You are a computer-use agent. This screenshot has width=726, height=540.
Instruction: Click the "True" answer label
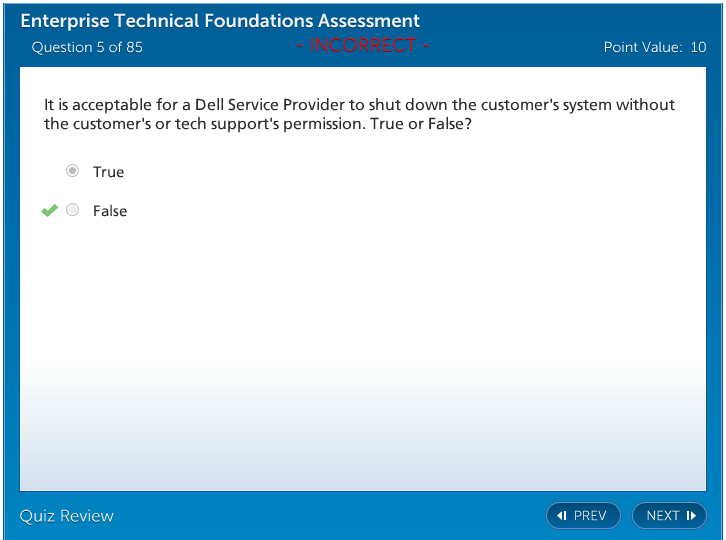pos(108,172)
